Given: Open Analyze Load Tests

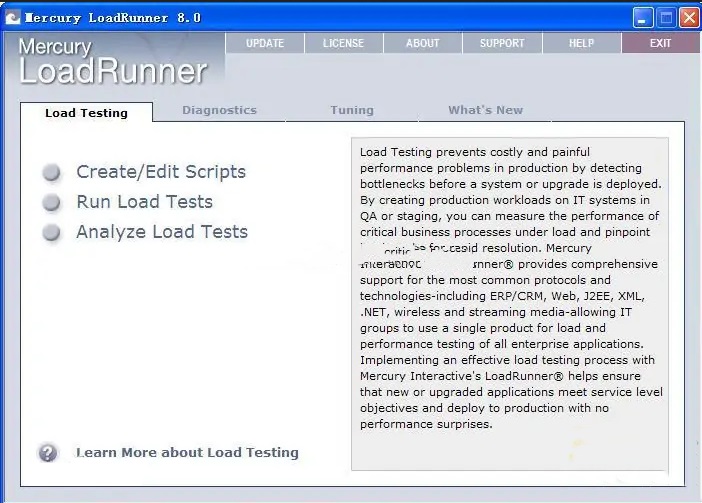Looking at the screenshot, I should (161, 232).
